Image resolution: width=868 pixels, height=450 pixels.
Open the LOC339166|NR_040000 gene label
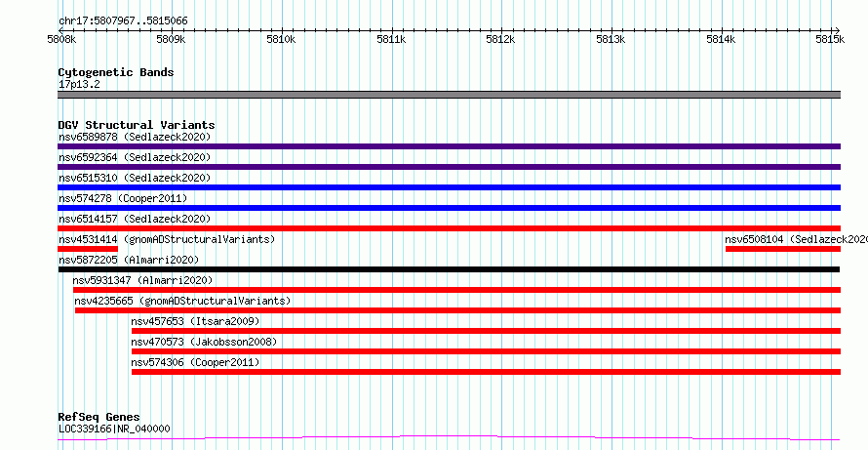tap(114, 429)
